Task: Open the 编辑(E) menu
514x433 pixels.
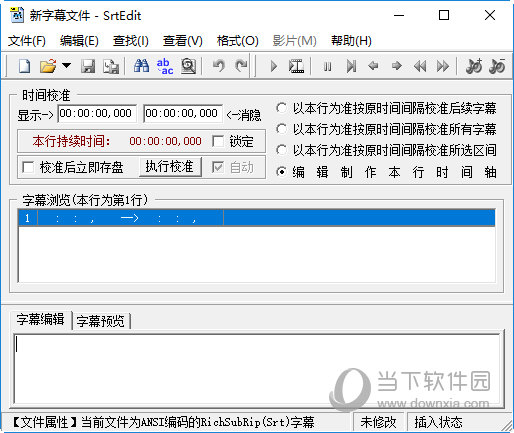Action: click(x=79, y=41)
